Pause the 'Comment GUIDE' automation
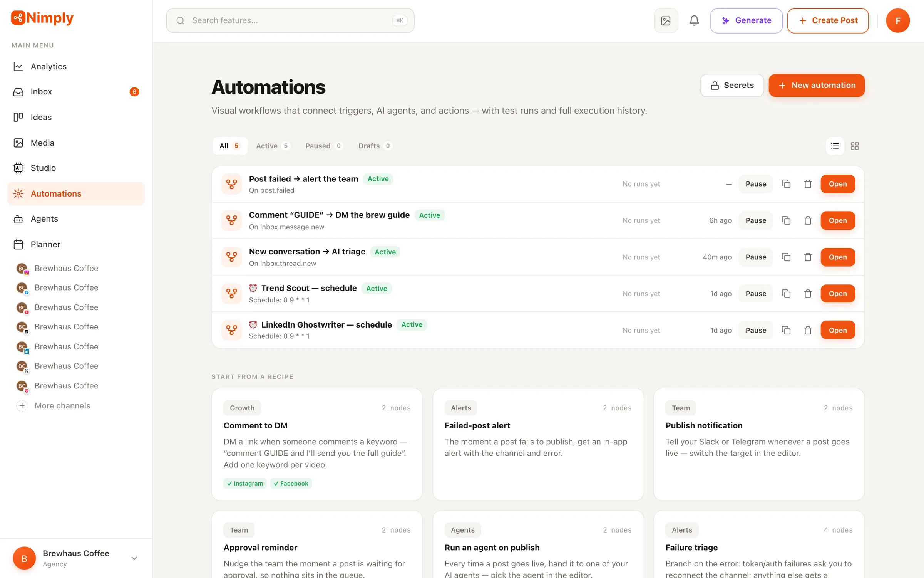Image resolution: width=924 pixels, height=578 pixels. point(756,220)
